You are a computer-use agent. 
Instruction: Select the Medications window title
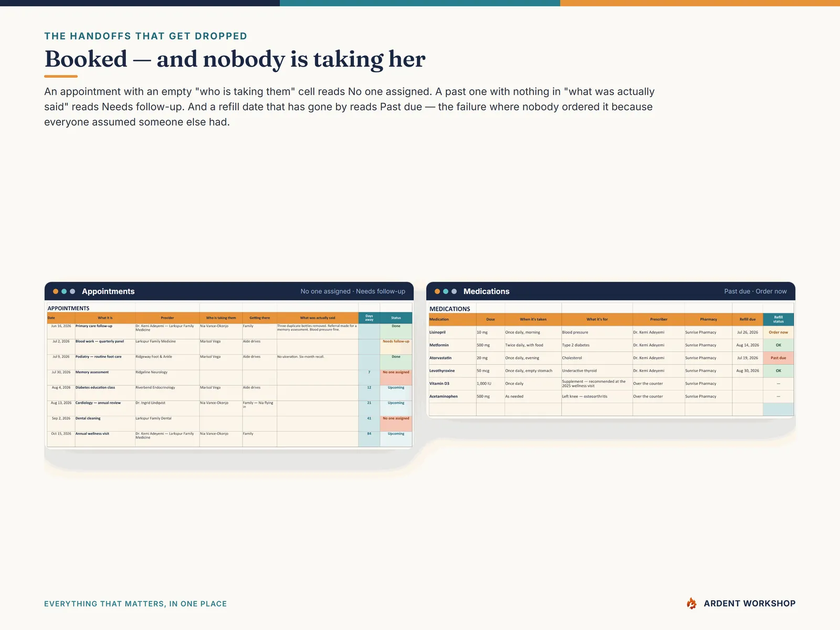tap(486, 291)
